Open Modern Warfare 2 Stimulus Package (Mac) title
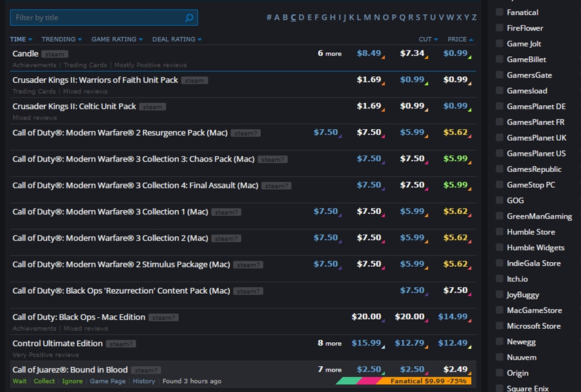 121,264
